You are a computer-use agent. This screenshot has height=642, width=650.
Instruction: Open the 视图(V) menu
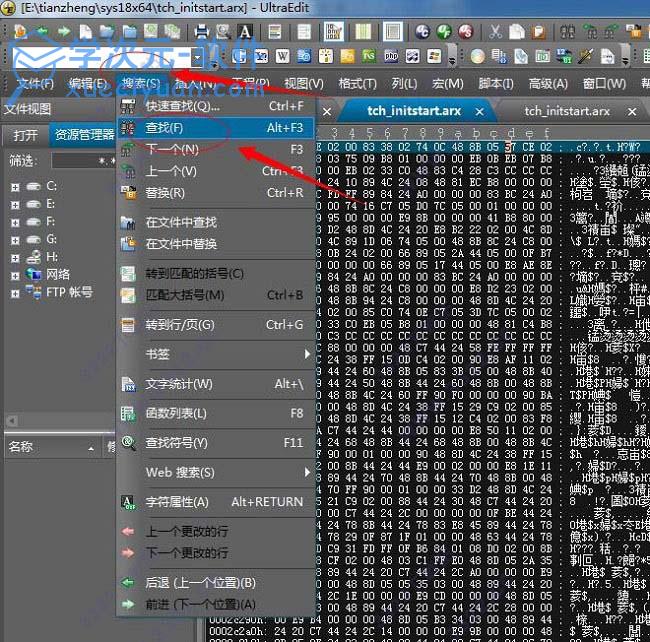[x=304, y=84]
